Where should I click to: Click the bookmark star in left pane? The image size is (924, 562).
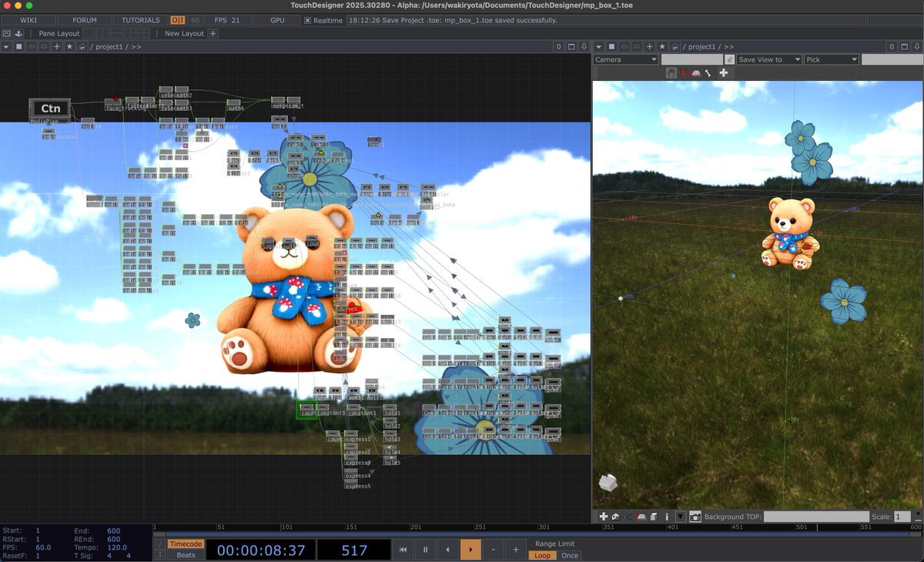point(69,47)
